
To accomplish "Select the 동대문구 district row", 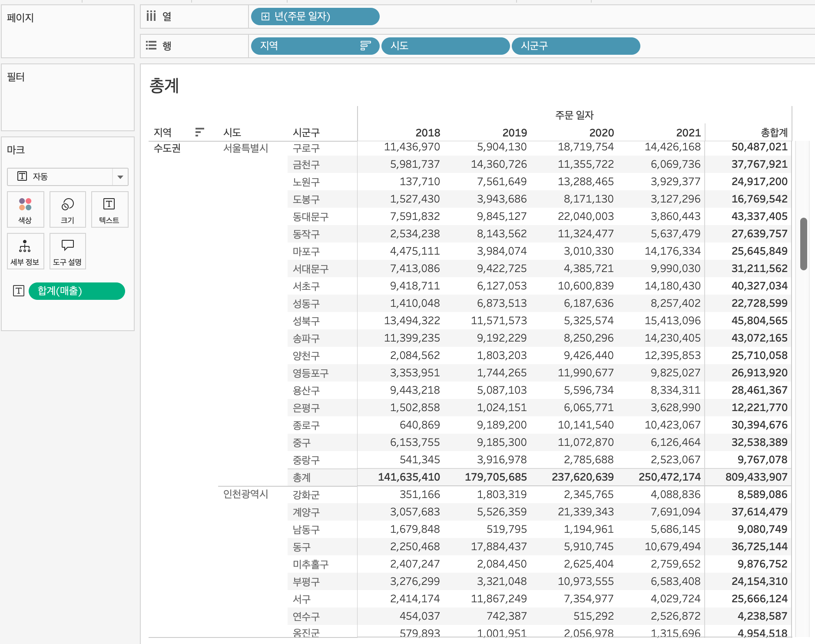I will click(311, 216).
